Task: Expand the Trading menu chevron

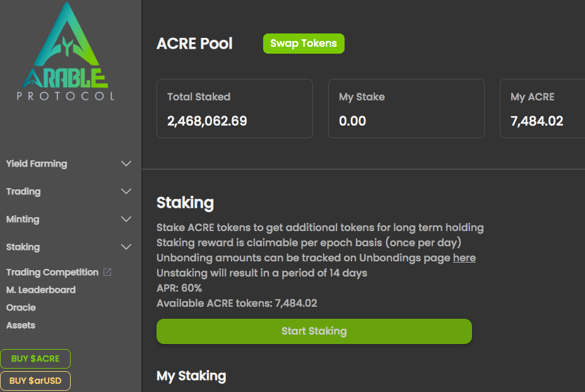Action: [126, 191]
